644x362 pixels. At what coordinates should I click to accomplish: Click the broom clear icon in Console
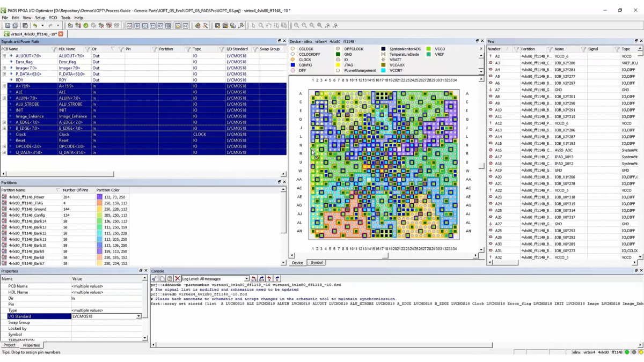(154, 278)
